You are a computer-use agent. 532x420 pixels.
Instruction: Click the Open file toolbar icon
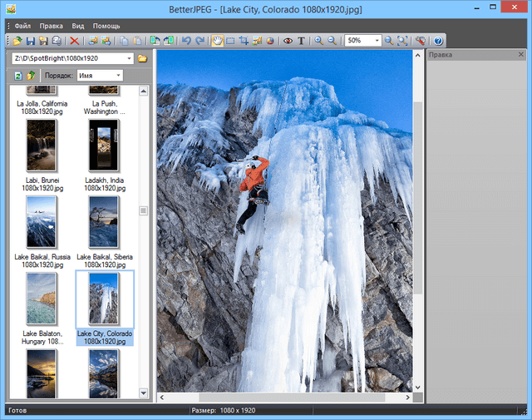coord(17,40)
